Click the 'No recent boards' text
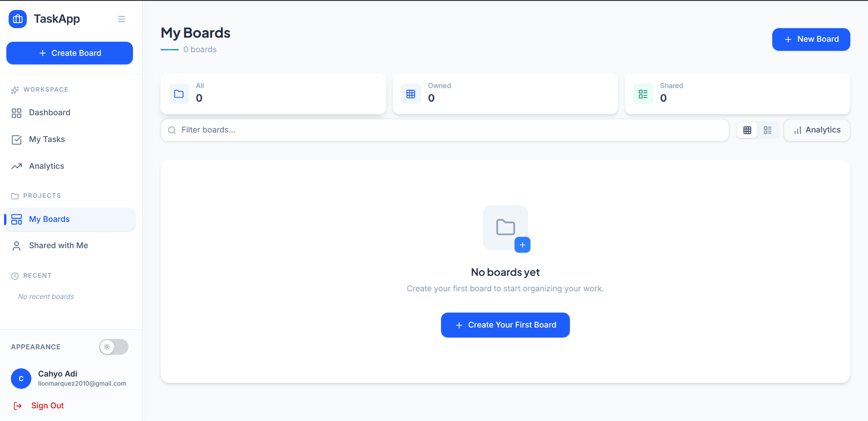Image resolution: width=868 pixels, height=421 pixels. tap(46, 297)
